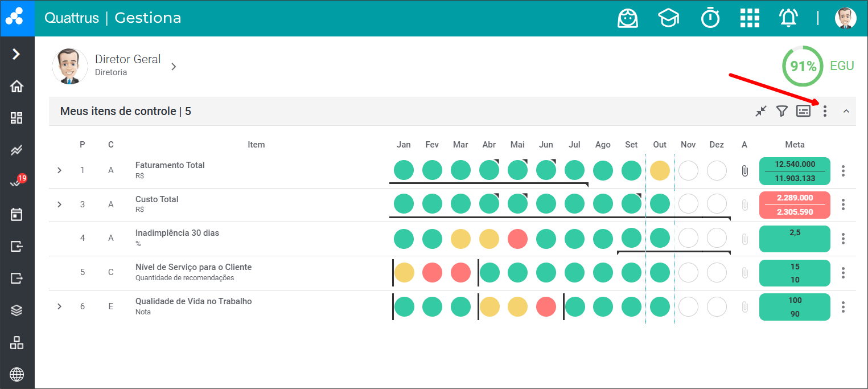This screenshot has height=389, width=868.
Task: Click the notifications bell icon
Action: click(x=788, y=18)
